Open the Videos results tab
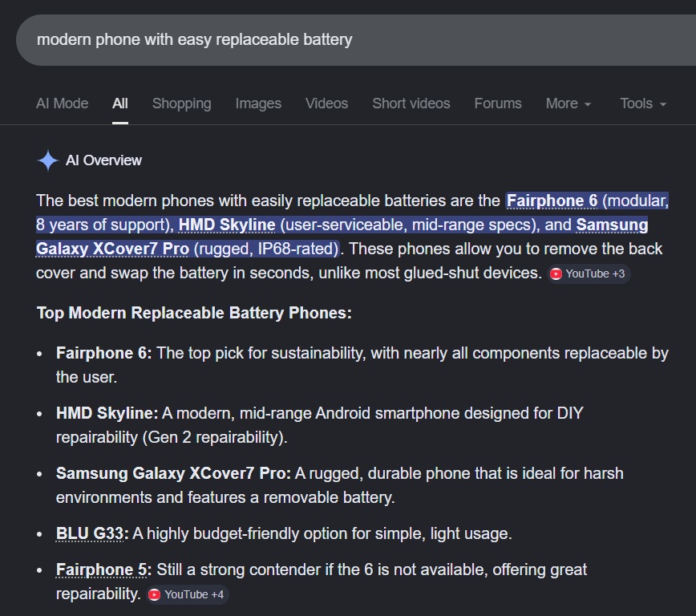The height and width of the screenshot is (616, 696). point(326,103)
